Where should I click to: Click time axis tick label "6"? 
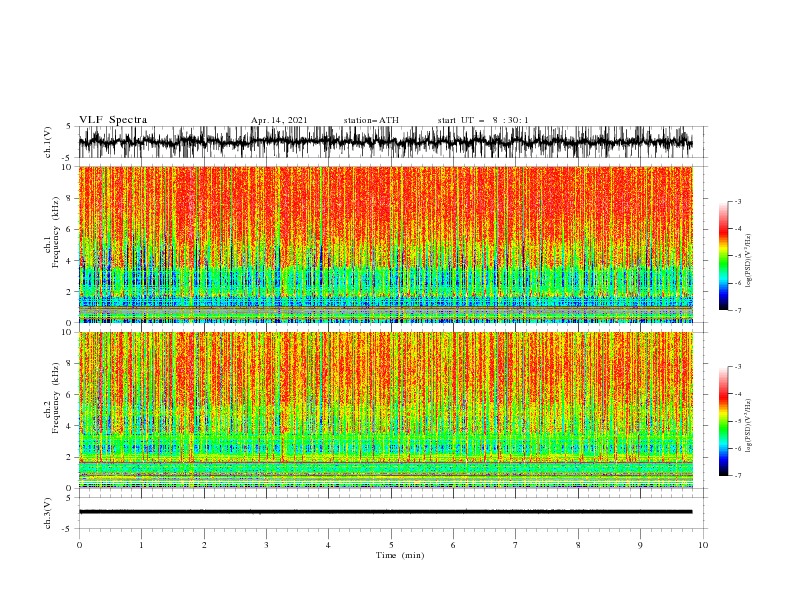click(x=453, y=545)
